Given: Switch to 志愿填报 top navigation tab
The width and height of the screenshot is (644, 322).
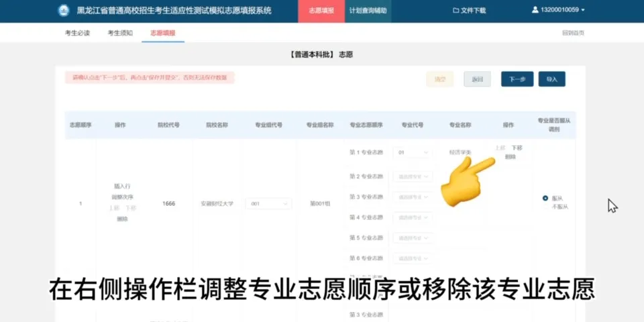Looking at the screenshot, I should point(321,11).
